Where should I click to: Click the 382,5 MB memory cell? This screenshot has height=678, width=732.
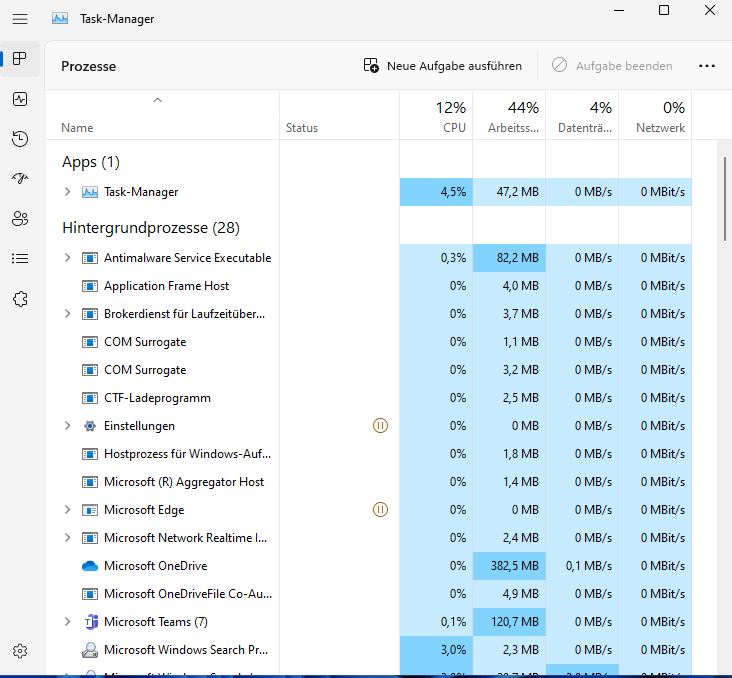pyautogui.click(x=509, y=566)
